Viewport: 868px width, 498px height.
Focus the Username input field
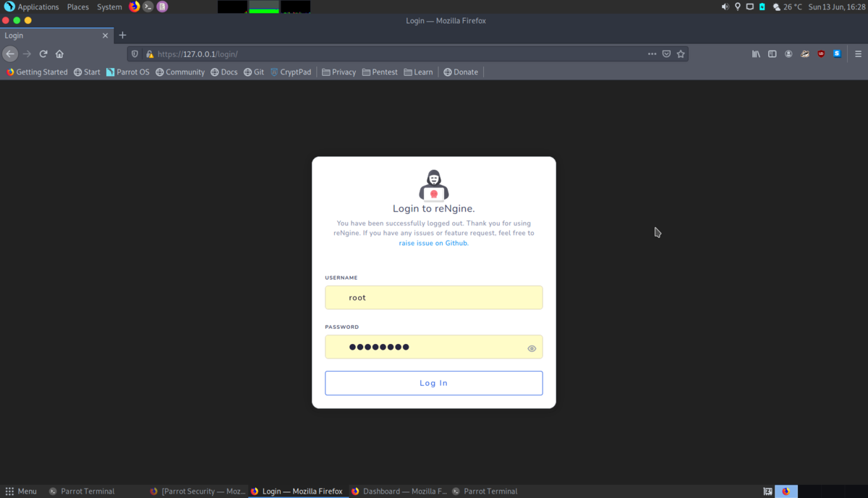[434, 298]
